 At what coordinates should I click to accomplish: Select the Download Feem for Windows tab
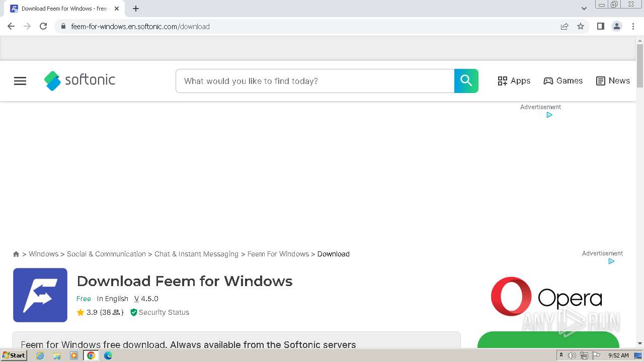(x=64, y=9)
